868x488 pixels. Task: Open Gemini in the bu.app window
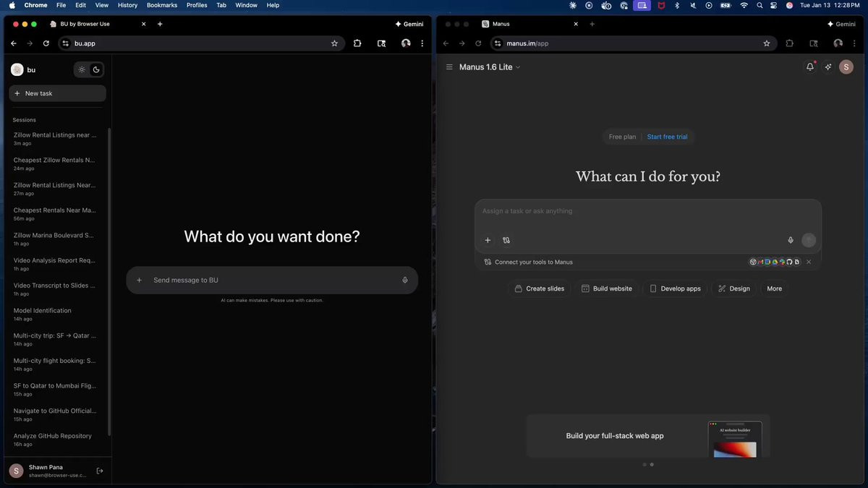[x=409, y=24]
